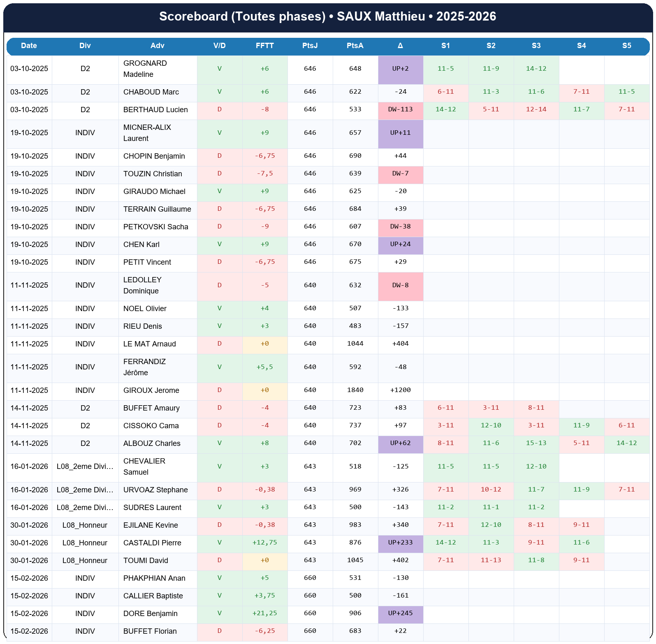Image resolution: width=656 pixels, height=644 pixels.
Task: Select the 15-13 set score cell
Action: 536,443
